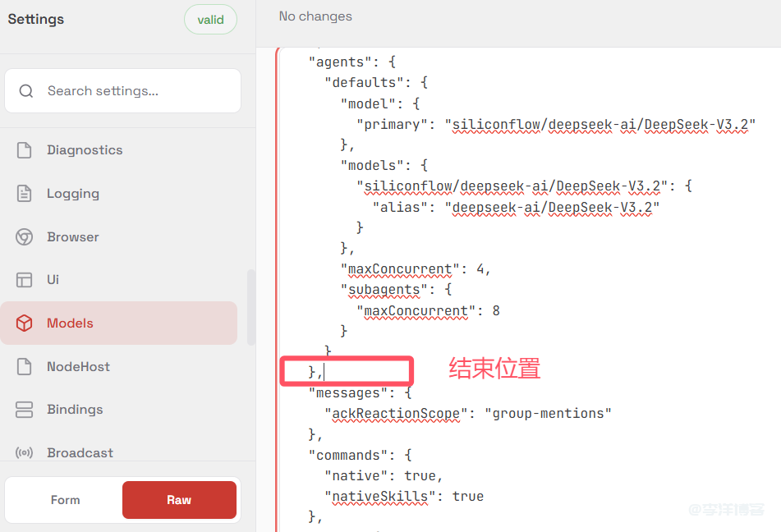
Task: Click the No changes label
Action: point(315,16)
